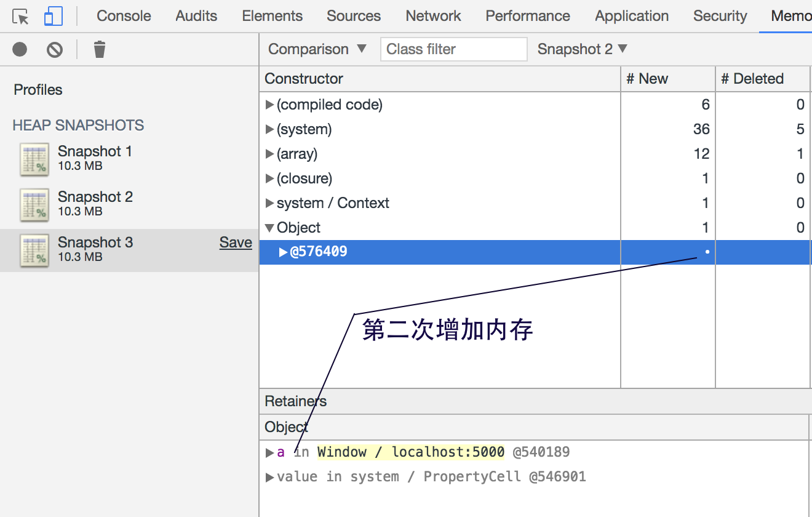Click the # New value 36 for (system)

(x=701, y=129)
